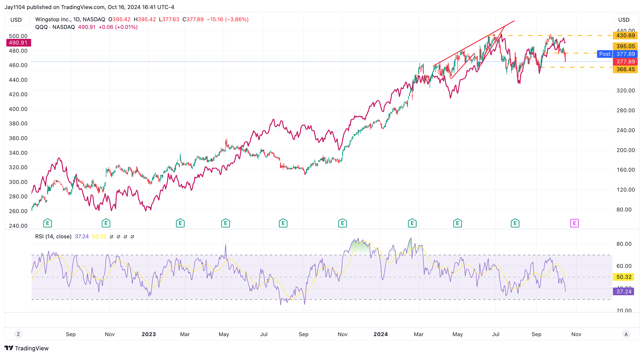644x356 pixels.
Task: Open the timezone Z button
Action: pos(18,334)
